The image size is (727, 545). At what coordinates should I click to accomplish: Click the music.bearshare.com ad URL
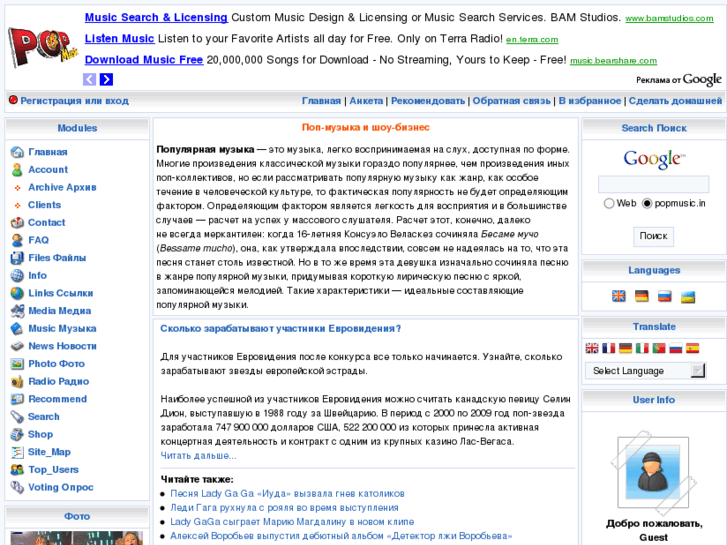pos(613,61)
